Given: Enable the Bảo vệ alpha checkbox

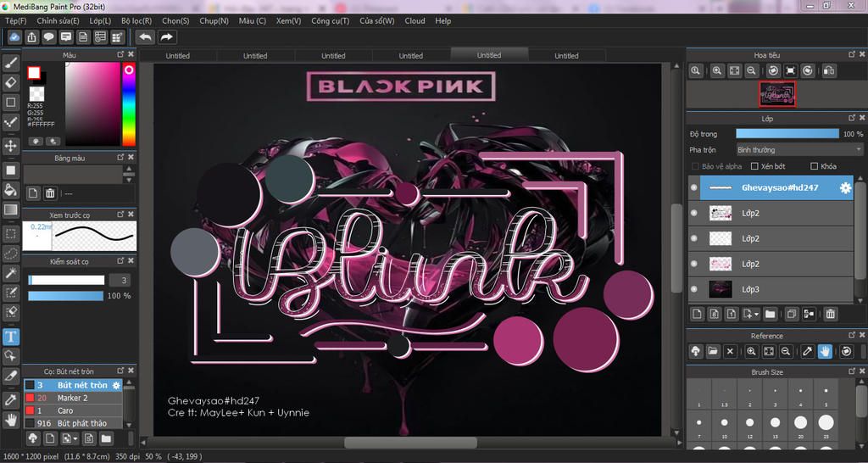Looking at the screenshot, I should [x=695, y=166].
